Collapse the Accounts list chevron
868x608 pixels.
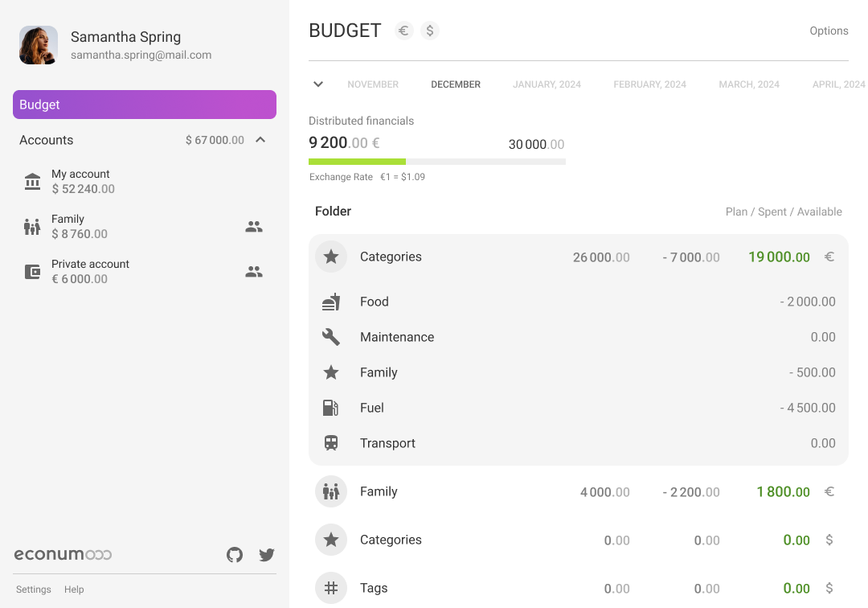point(260,140)
